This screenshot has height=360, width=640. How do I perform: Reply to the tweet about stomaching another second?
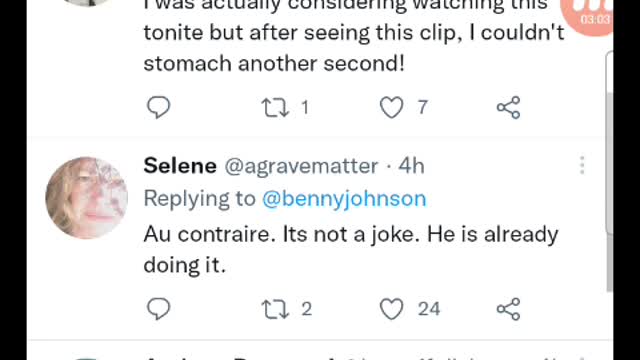[x=158, y=107]
